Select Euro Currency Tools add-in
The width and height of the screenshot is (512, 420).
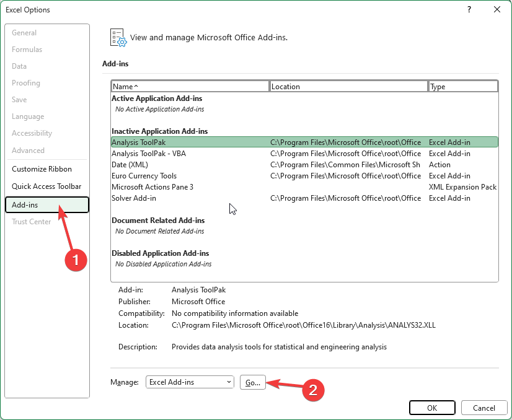tap(304, 175)
